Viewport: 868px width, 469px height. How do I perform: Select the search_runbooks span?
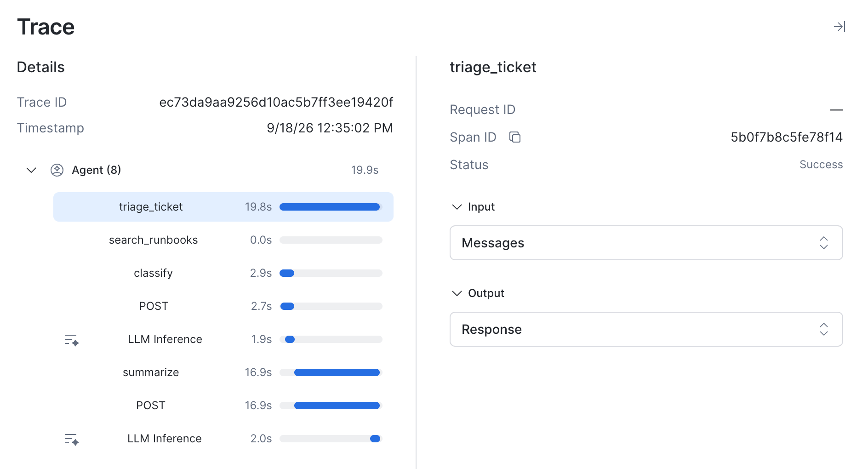point(223,240)
